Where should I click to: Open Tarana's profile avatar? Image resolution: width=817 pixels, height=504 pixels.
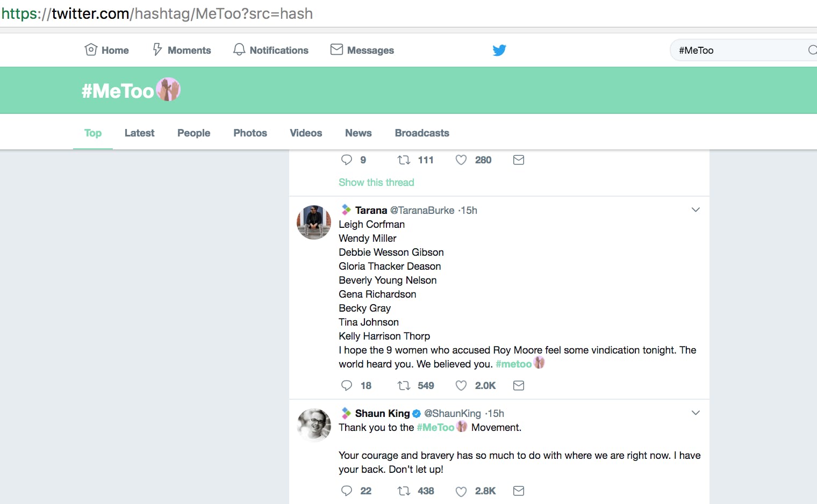[x=314, y=222]
